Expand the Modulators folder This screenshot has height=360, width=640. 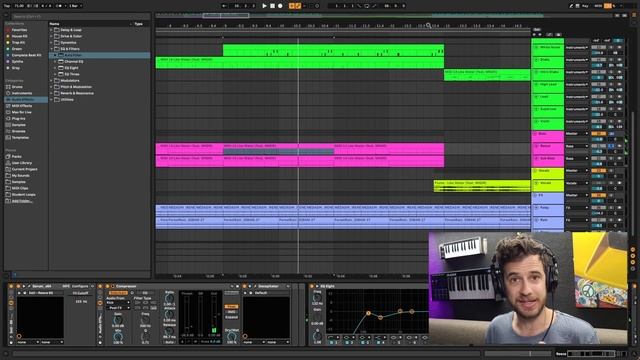point(51,80)
